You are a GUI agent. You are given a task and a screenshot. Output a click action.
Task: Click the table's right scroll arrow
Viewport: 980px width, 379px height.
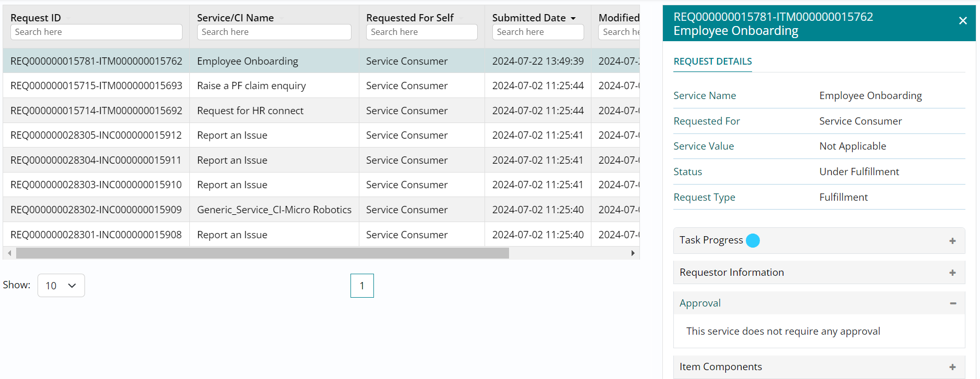point(633,253)
